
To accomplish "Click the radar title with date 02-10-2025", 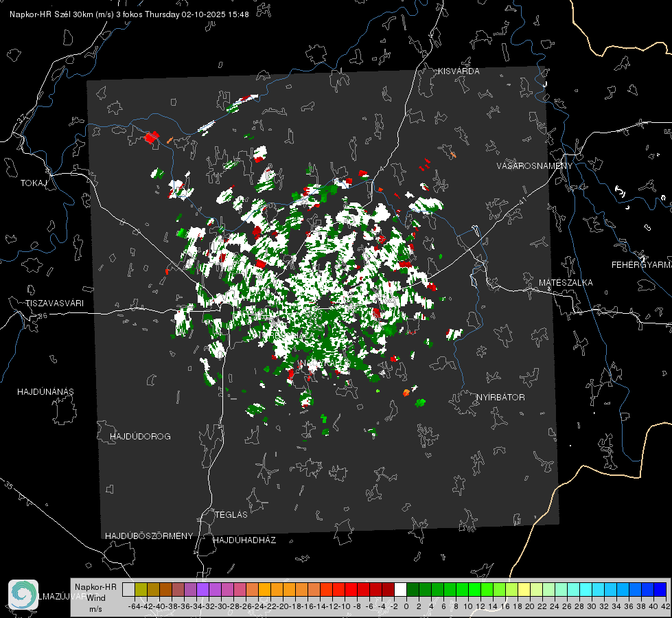I will [x=129, y=14].
